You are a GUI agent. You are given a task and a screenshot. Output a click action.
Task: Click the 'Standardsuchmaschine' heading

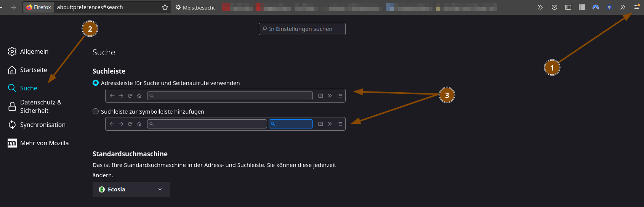pos(130,154)
